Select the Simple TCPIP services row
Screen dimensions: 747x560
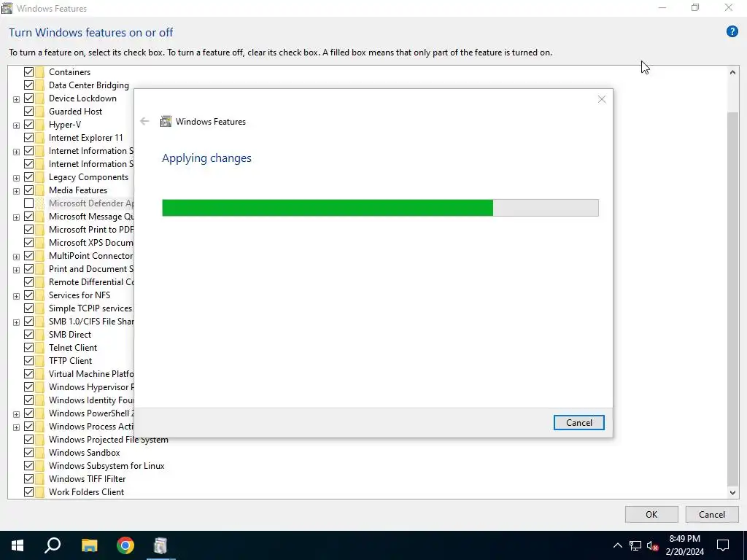[90, 308]
